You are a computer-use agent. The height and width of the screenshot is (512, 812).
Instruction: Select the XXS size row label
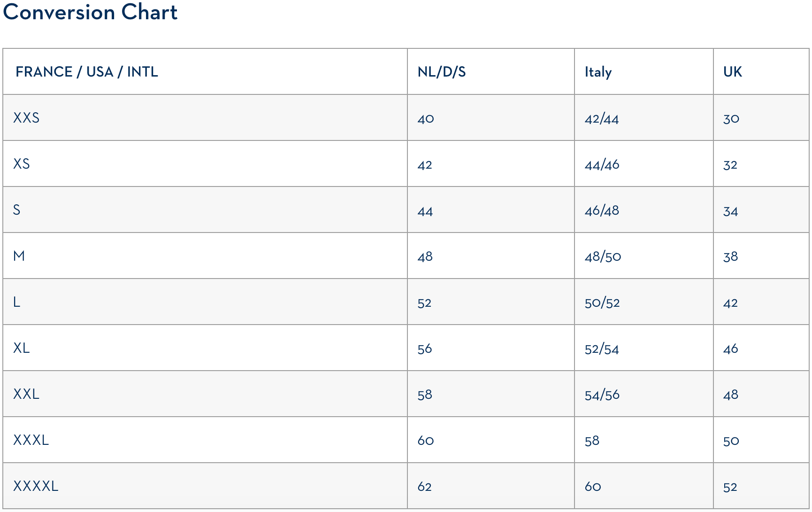26,118
